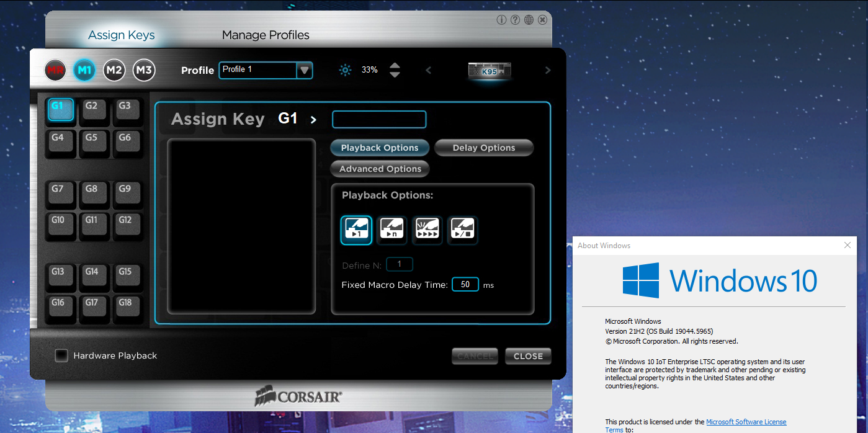The height and width of the screenshot is (433, 868).
Task: Select the G14 macro key
Action: pyautogui.click(x=94, y=275)
